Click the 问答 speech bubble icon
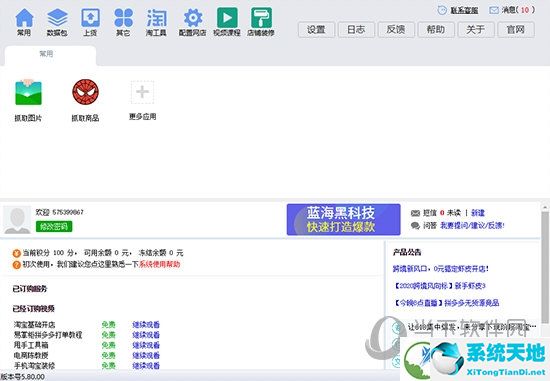 pyautogui.click(x=415, y=225)
